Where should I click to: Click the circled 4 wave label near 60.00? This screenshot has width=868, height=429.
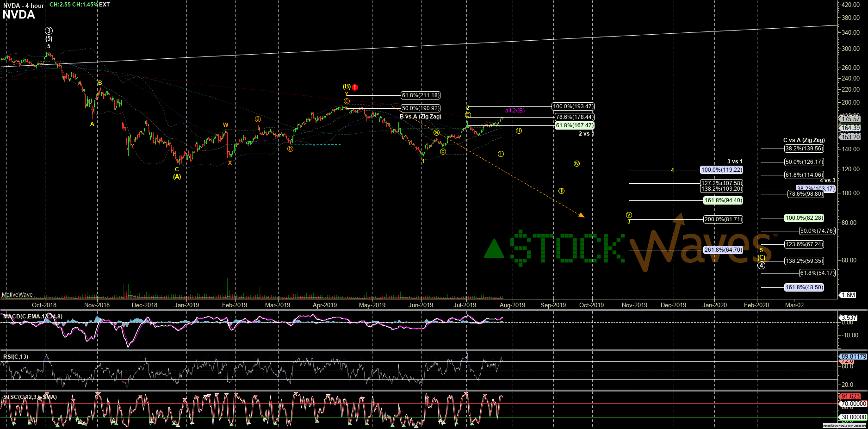[761, 265]
